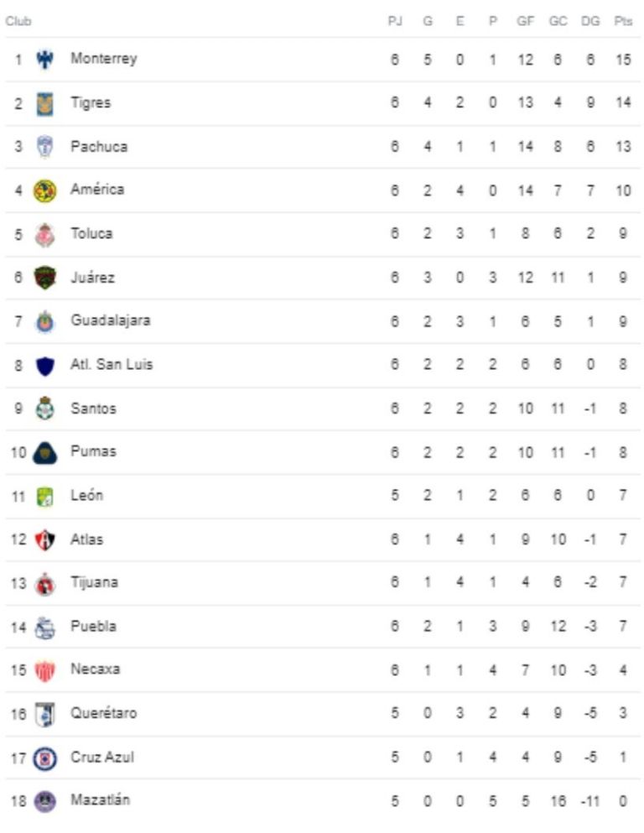Click the Pumas team logo

[44, 453]
